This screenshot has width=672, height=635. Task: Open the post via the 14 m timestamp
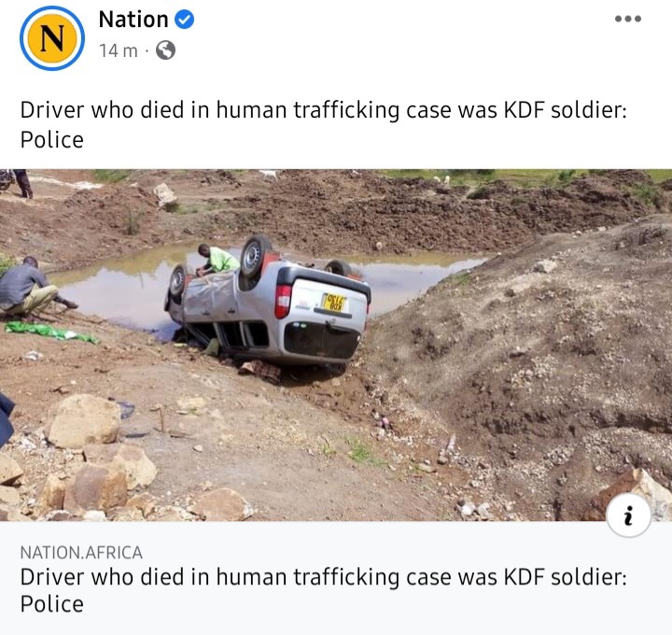(119, 50)
